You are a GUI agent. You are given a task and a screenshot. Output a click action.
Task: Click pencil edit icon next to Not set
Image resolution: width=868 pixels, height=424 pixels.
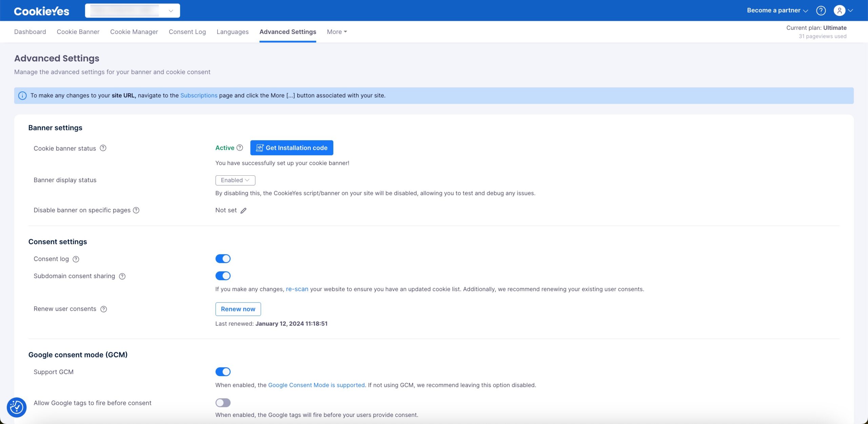(x=243, y=211)
